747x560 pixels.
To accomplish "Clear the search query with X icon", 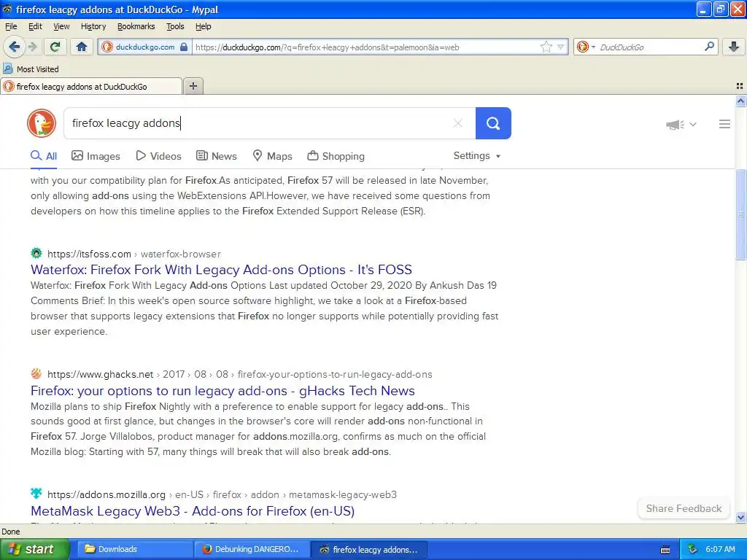I will (x=458, y=123).
